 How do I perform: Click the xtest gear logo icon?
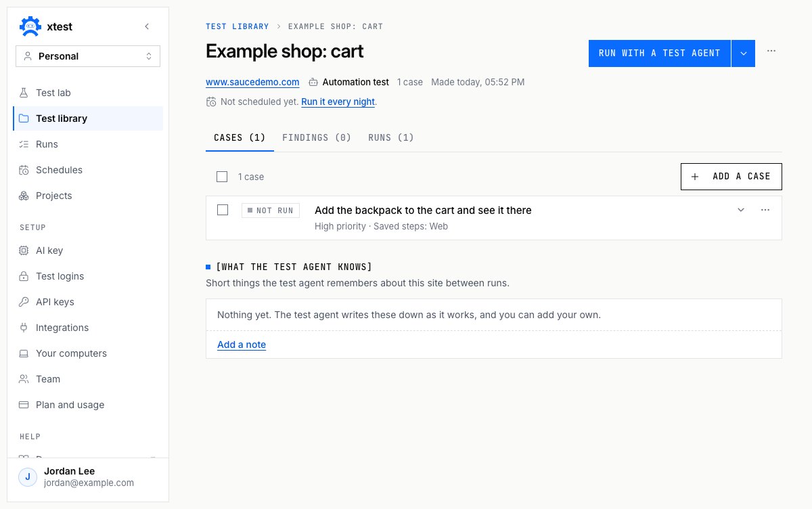click(x=30, y=26)
